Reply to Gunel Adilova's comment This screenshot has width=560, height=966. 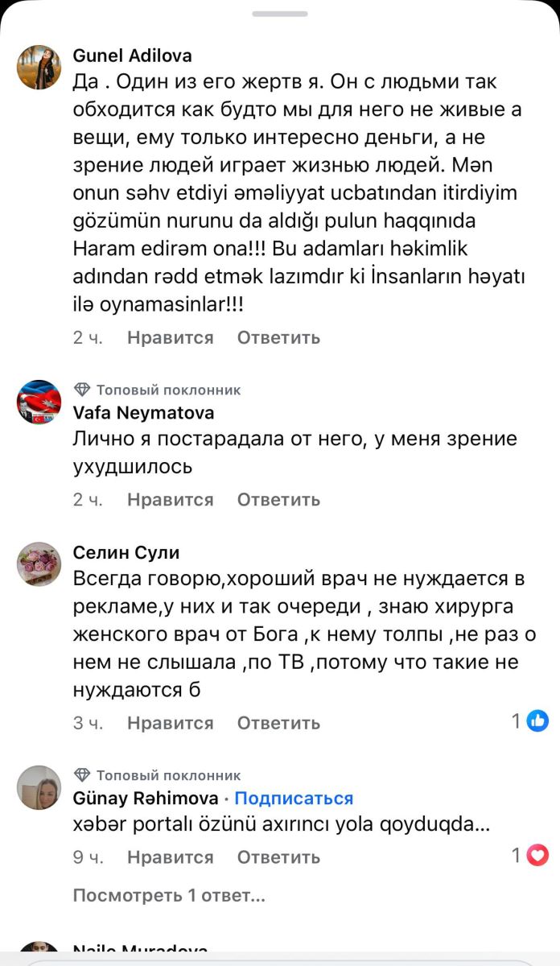(x=278, y=337)
